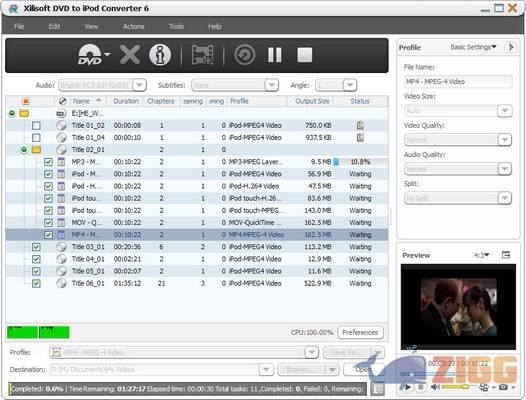
Task: Sort by the Duration column header
Action: point(126,101)
